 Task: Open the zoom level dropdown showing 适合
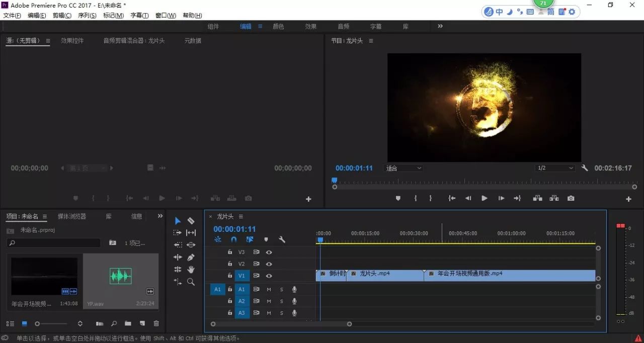point(404,168)
